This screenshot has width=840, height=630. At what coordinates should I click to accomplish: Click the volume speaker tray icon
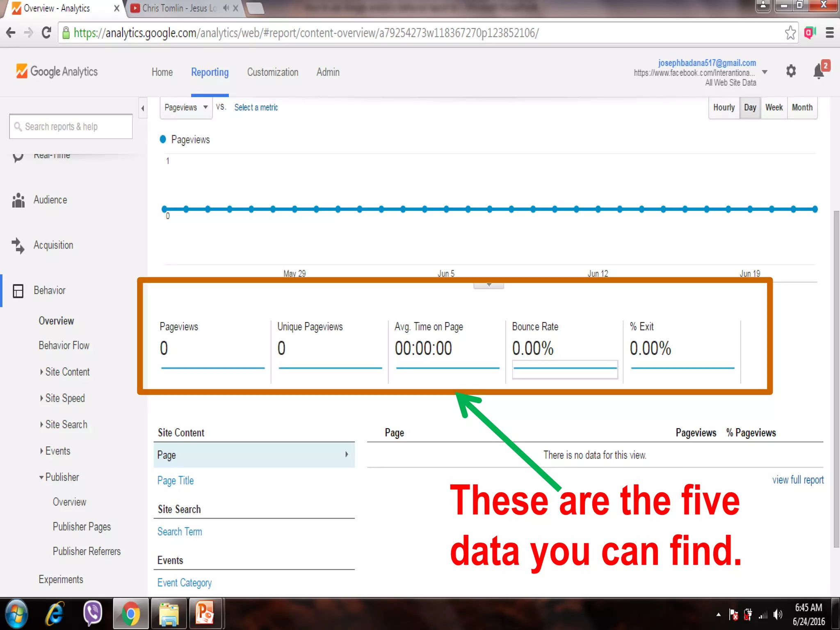(777, 614)
